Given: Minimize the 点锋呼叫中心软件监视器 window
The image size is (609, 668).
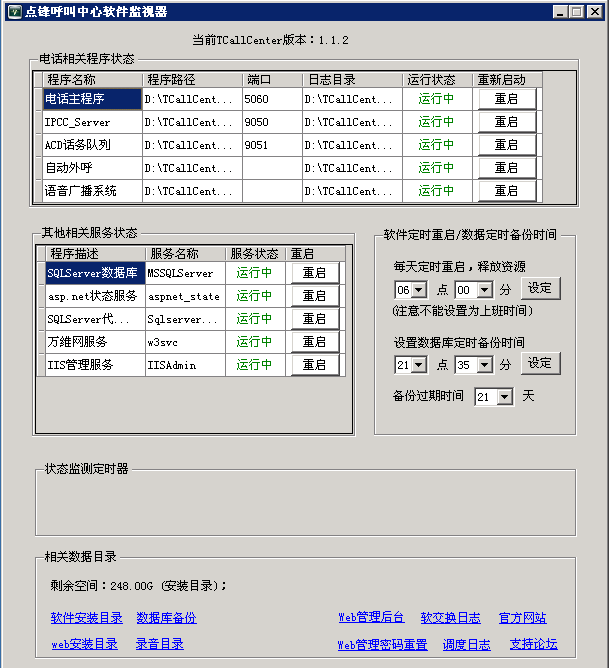Looking at the screenshot, I should point(560,12).
